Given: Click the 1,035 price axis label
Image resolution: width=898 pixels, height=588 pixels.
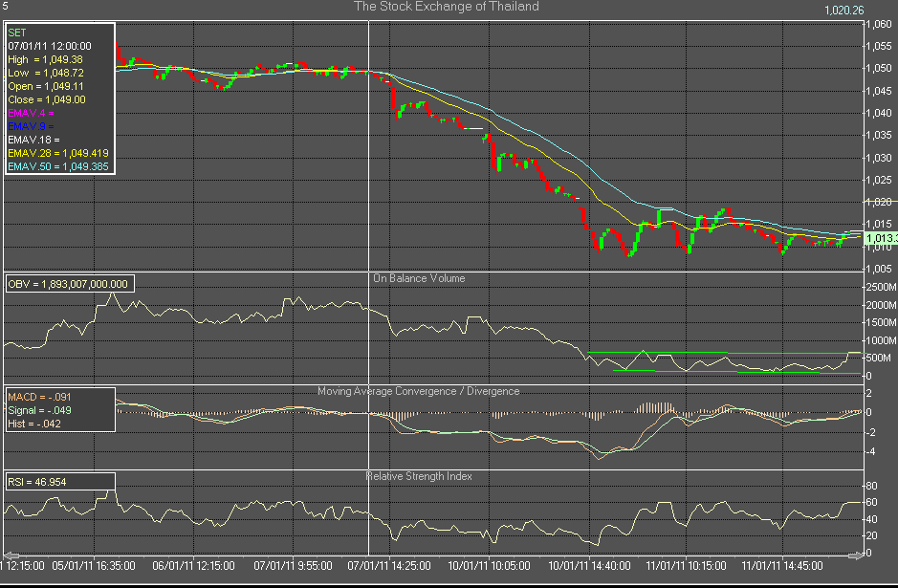Looking at the screenshot, I should (879, 135).
